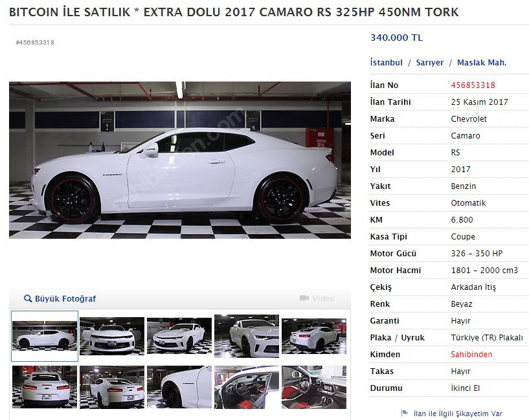
Task: Select the Sarıyer district link
Action: tap(429, 63)
